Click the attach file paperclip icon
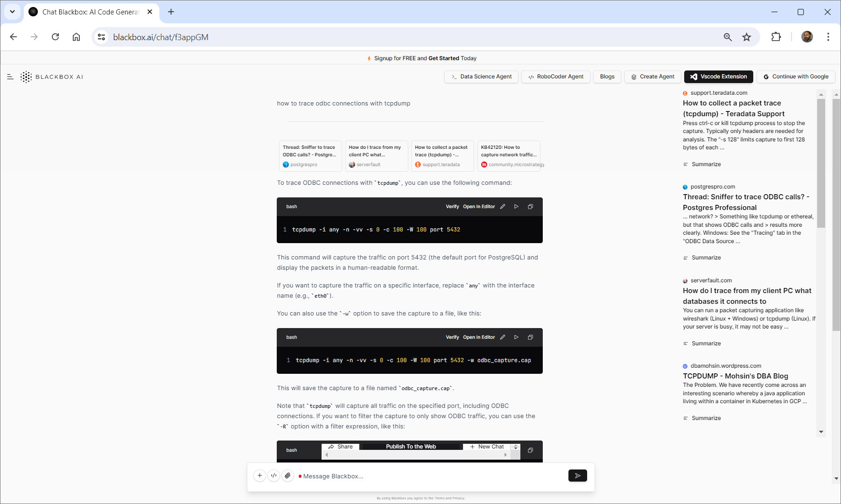841x504 pixels. [288, 476]
